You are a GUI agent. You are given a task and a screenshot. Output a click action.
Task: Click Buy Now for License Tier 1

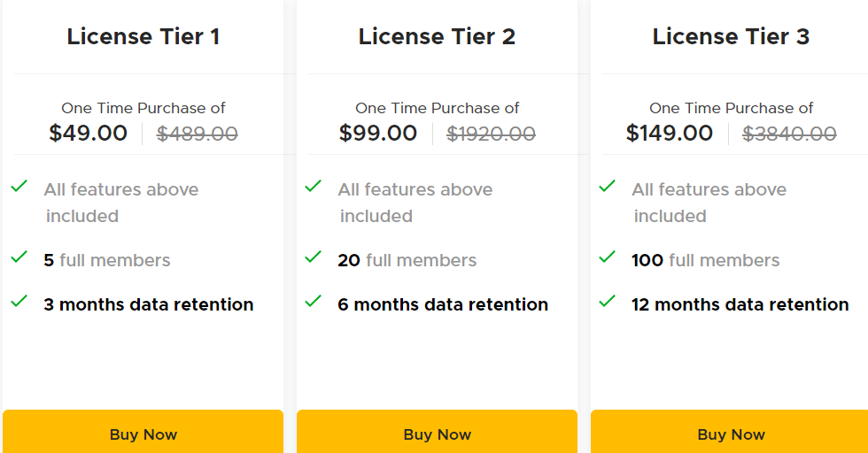click(x=143, y=434)
